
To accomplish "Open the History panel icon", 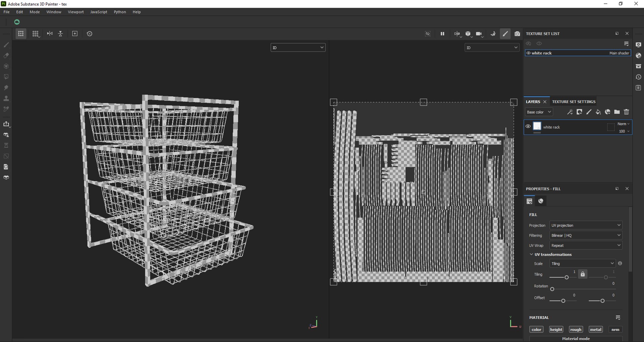I will pos(638,77).
